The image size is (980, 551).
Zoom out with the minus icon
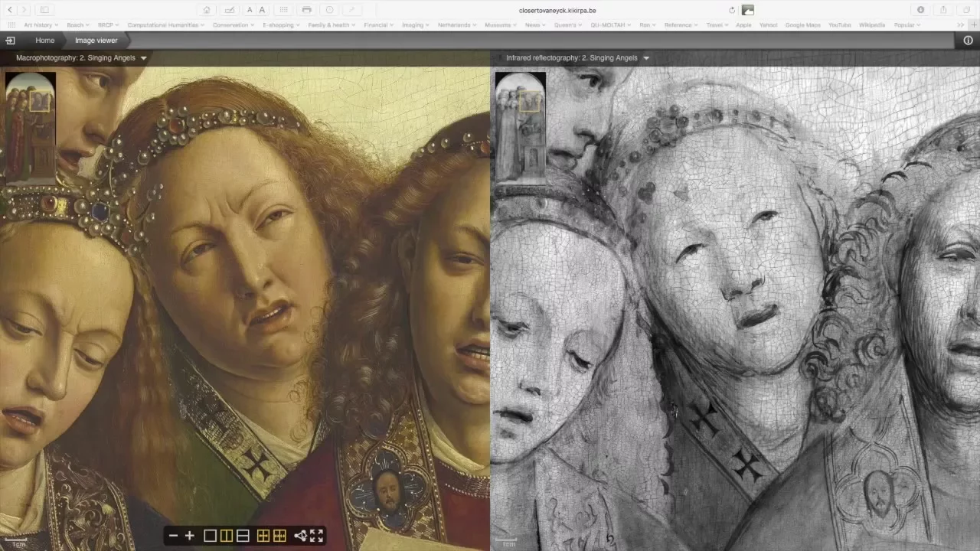point(173,536)
